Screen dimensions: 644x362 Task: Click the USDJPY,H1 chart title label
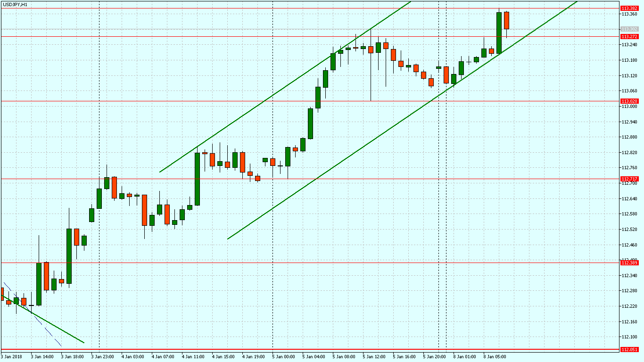point(15,4)
